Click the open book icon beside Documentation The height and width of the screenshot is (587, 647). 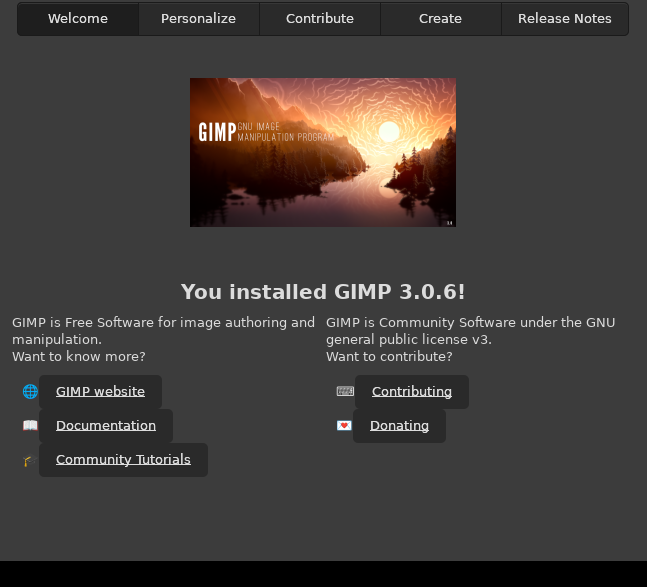point(30,425)
